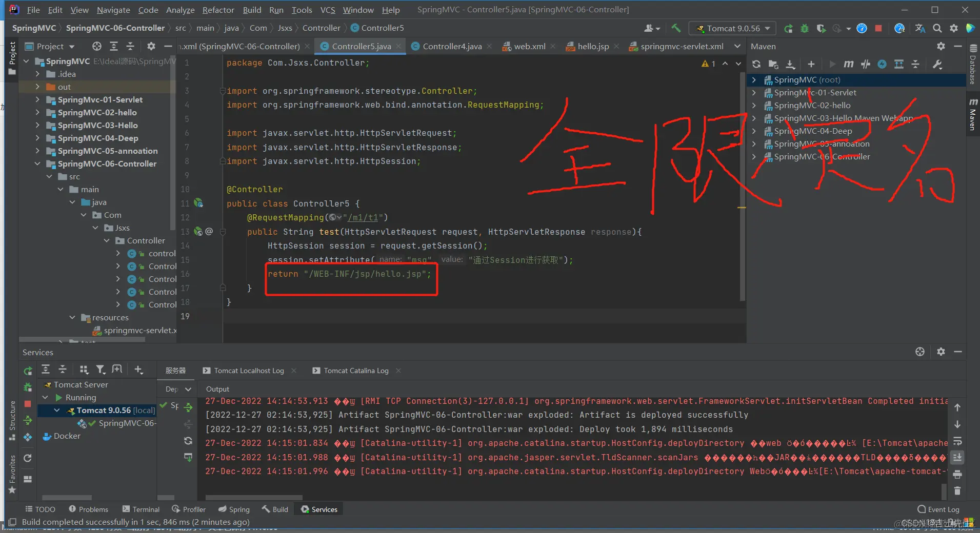Click the gutter icon on line 11
Screen dimensions: 980x533
tap(198, 203)
